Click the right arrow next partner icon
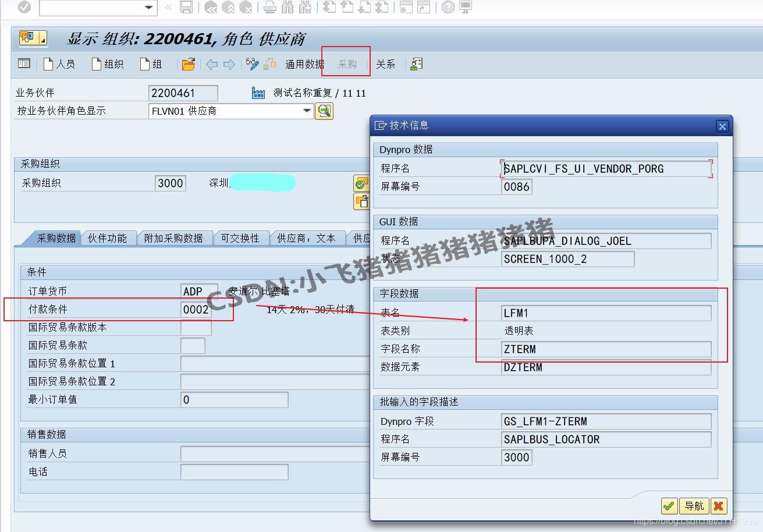The image size is (763, 532). (x=229, y=64)
